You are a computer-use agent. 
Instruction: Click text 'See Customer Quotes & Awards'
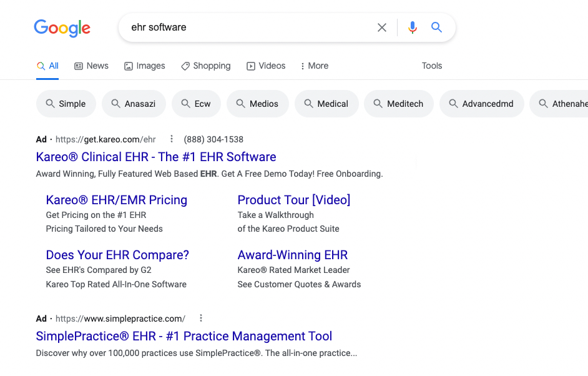click(299, 284)
